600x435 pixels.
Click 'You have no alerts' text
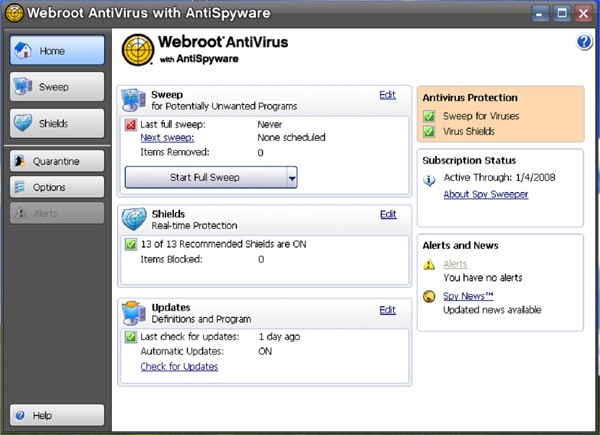[483, 277]
